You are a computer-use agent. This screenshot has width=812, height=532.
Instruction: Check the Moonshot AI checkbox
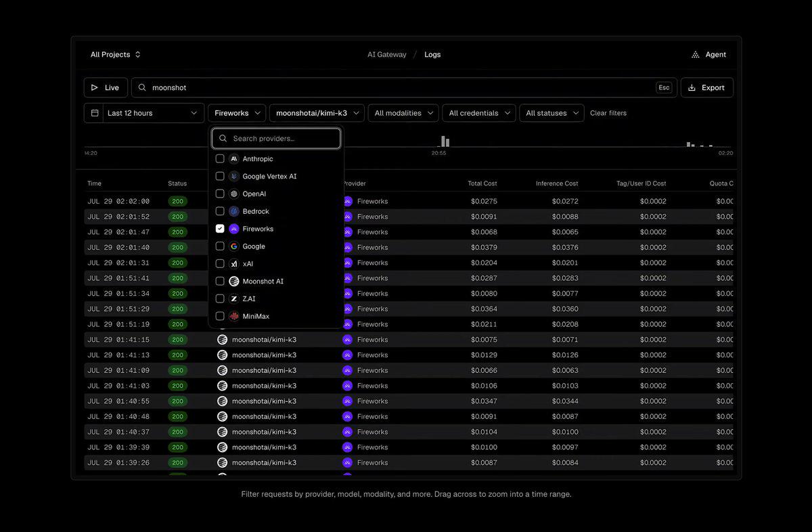pos(220,281)
